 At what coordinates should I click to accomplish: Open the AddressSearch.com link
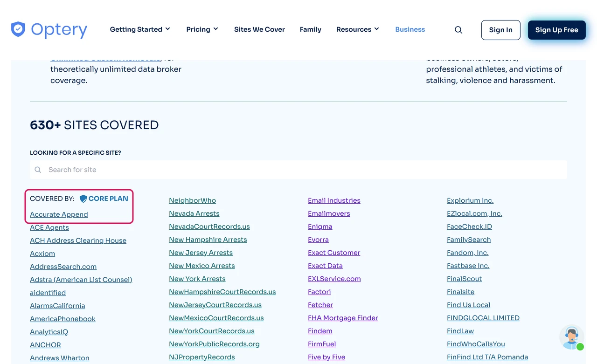63,267
